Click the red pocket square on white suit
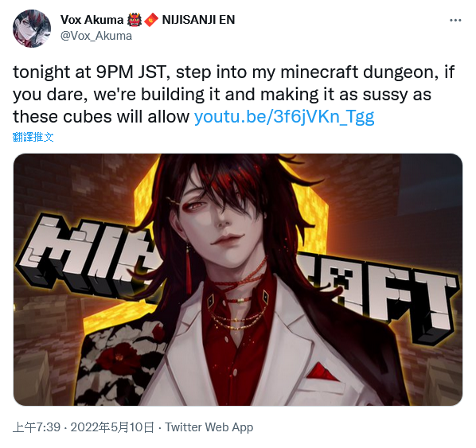This screenshot has height=448, width=476. (322, 372)
